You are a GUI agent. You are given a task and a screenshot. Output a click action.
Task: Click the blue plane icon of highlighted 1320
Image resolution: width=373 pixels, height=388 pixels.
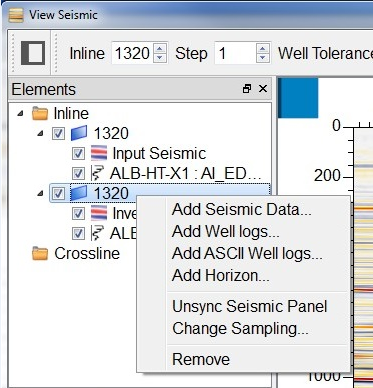tap(79, 193)
